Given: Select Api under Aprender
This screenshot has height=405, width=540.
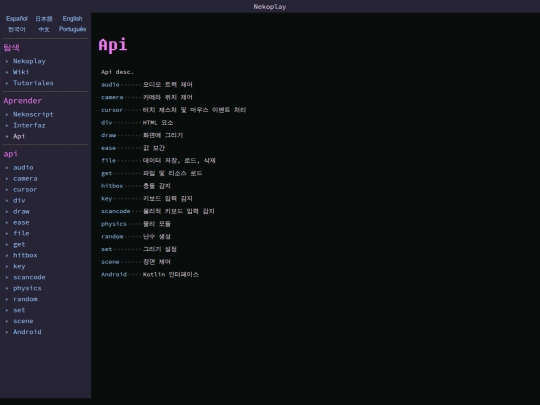Looking at the screenshot, I should click(x=19, y=136).
